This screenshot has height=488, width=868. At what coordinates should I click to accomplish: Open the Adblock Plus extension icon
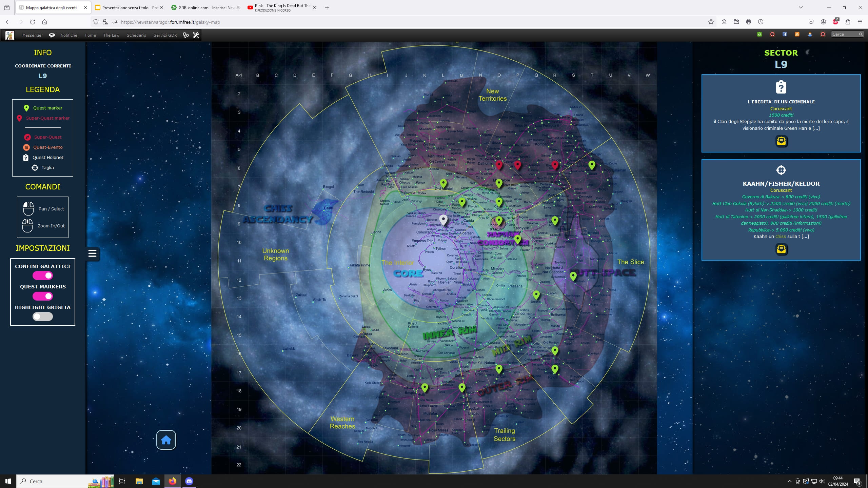click(836, 21)
